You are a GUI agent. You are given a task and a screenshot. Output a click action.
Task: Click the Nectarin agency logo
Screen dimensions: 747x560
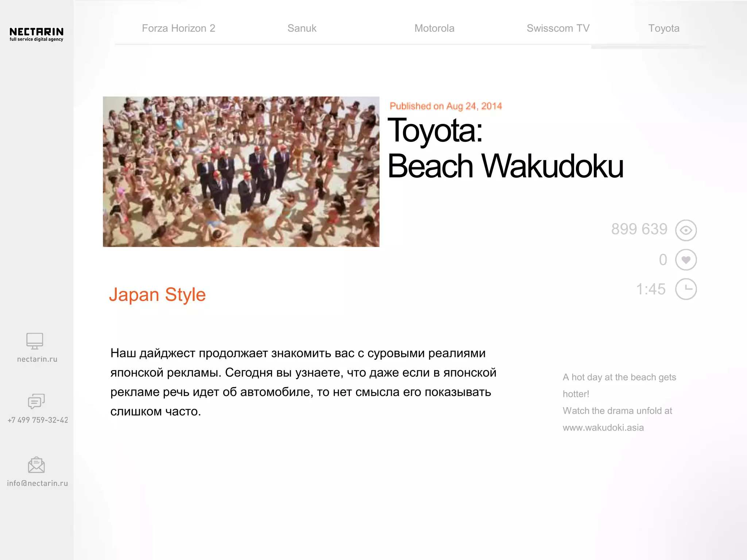click(x=36, y=34)
